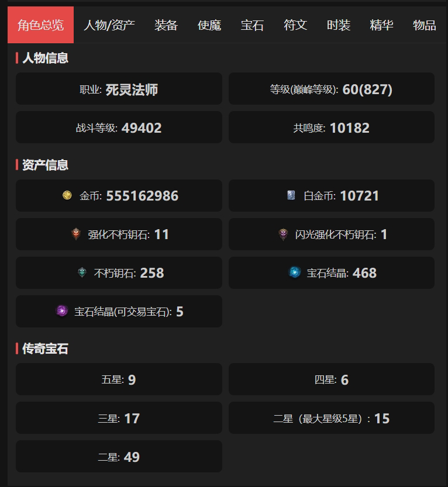Image resolution: width=448 pixels, height=487 pixels.
Task: Select the 三星 gem count 17
Action: pos(132,419)
